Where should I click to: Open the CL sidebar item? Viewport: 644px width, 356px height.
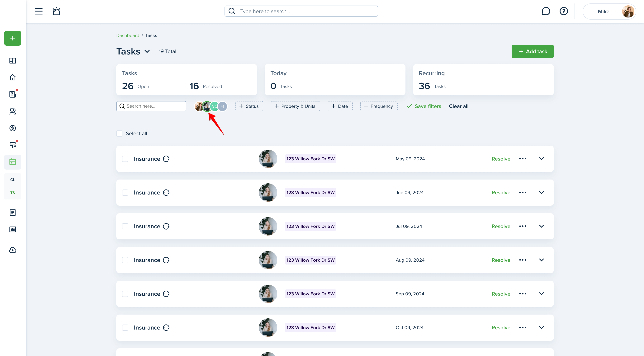point(13,180)
